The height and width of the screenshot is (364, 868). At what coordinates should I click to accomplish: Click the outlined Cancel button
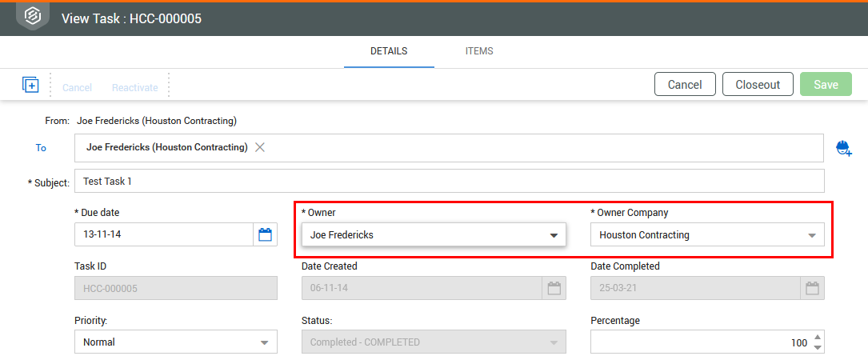pyautogui.click(x=685, y=85)
